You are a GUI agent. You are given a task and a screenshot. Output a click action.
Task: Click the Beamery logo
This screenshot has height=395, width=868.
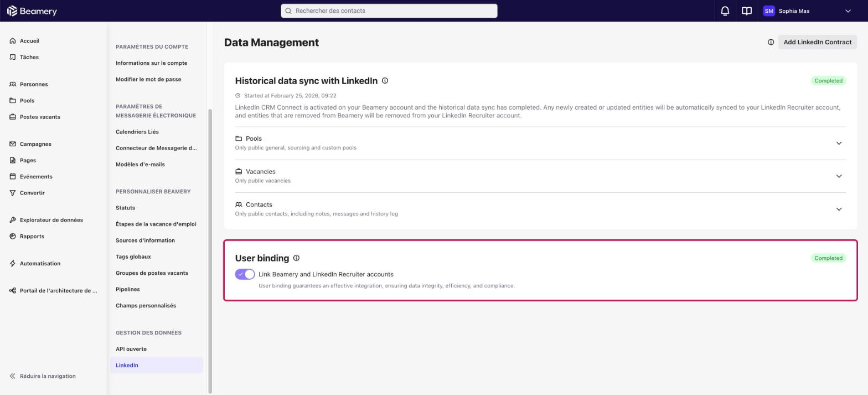32,11
